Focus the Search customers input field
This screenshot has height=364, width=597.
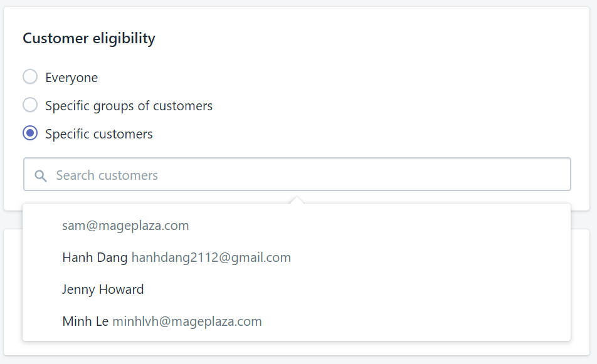297,174
